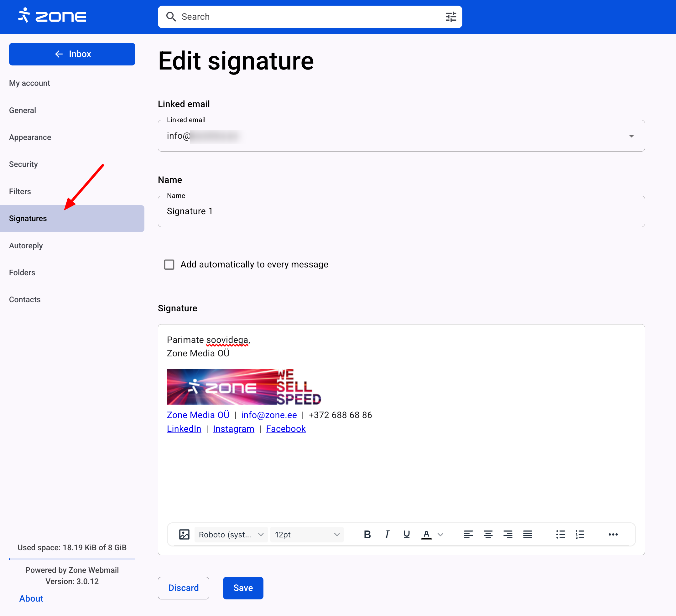Click the signature Name input field
This screenshot has height=616, width=676.
point(401,211)
